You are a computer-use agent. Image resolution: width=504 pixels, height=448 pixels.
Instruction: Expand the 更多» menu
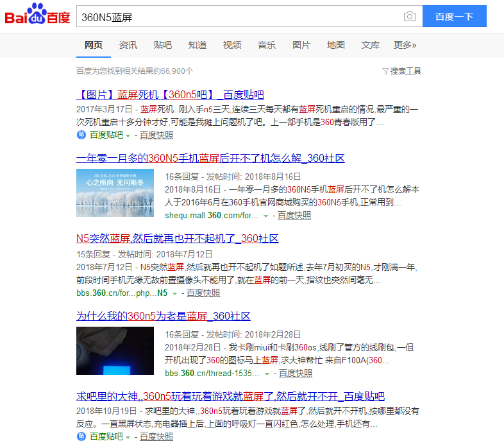405,45
